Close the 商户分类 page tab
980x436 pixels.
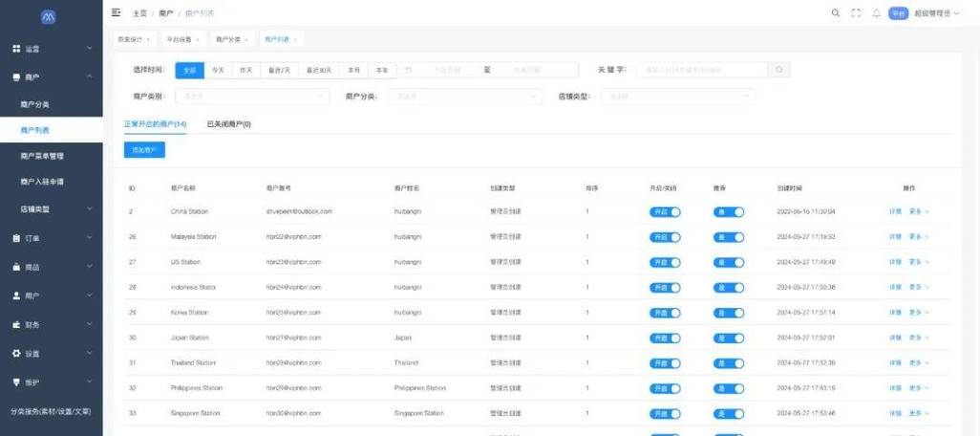point(246,39)
